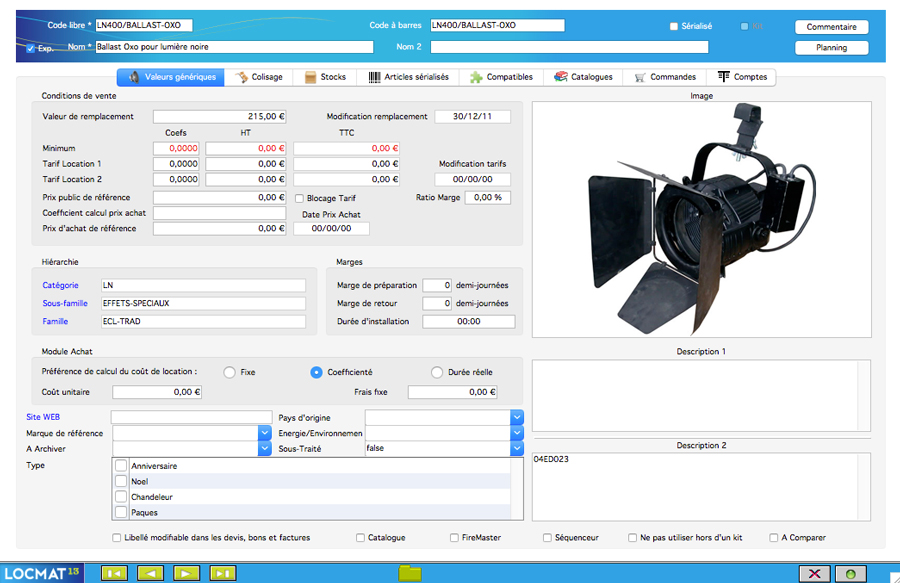The width and height of the screenshot is (900, 583).
Task: Go to the next record arrow
Action: [x=187, y=573]
